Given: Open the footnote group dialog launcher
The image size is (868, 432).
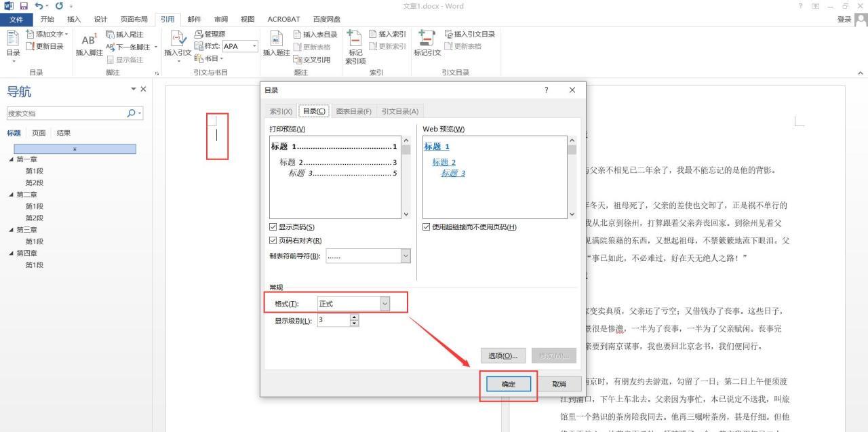Looking at the screenshot, I should coord(157,73).
